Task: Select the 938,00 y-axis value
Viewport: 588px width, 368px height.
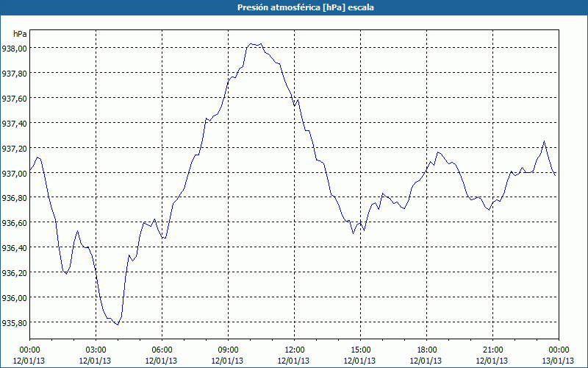Action: point(14,48)
